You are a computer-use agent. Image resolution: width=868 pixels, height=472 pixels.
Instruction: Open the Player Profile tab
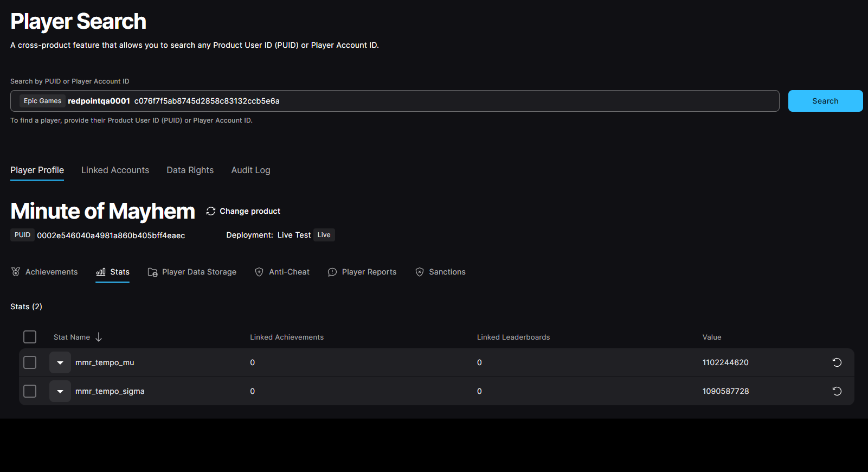pos(37,170)
